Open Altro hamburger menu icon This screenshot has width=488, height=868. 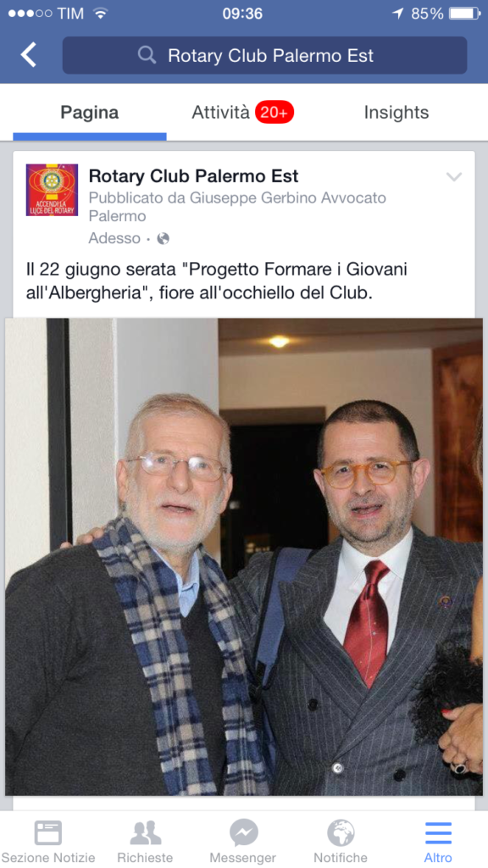coord(438,833)
